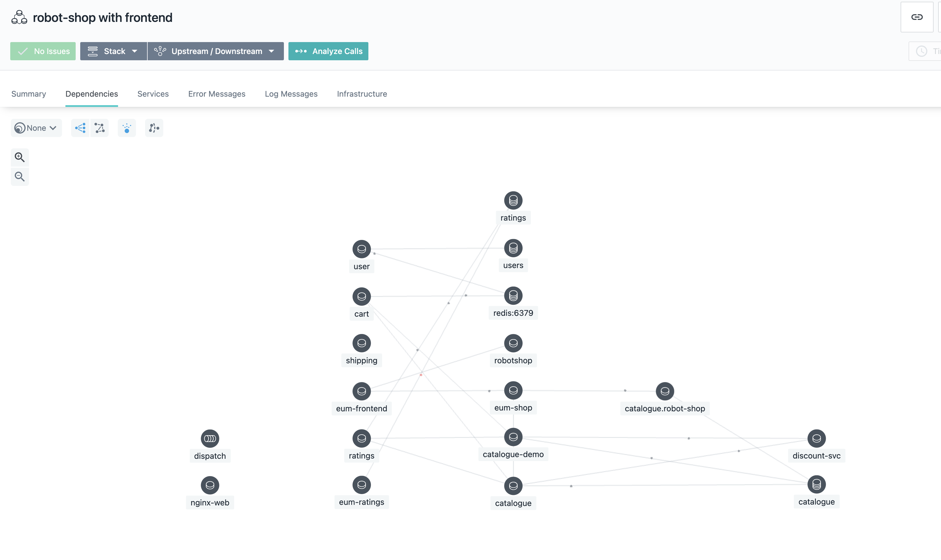
Task: Switch to the Services tab
Action: pyautogui.click(x=153, y=94)
